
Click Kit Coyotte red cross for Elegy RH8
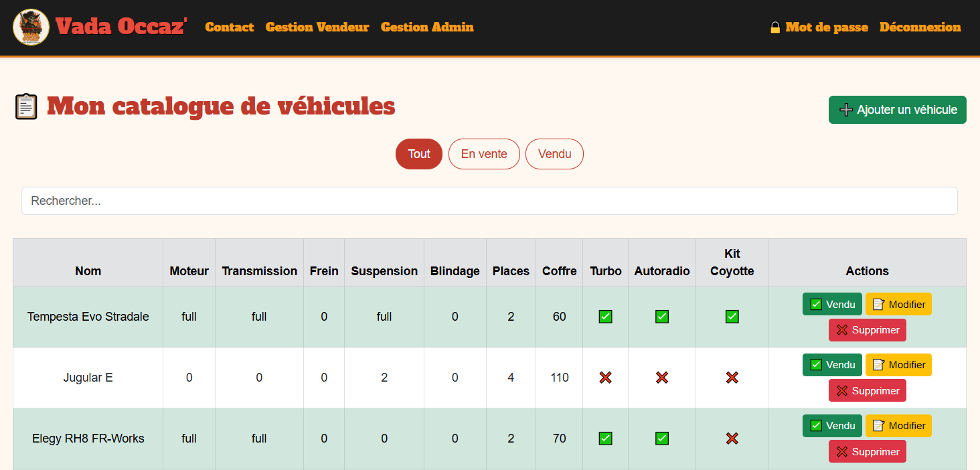pos(732,439)
